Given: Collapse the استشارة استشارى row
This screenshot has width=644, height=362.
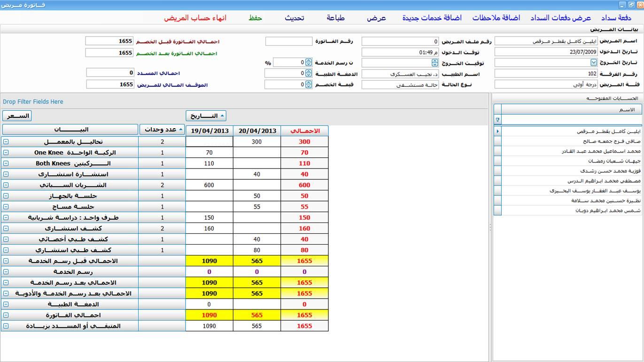Looking at the screenshot, I should (x=6, y=174).
